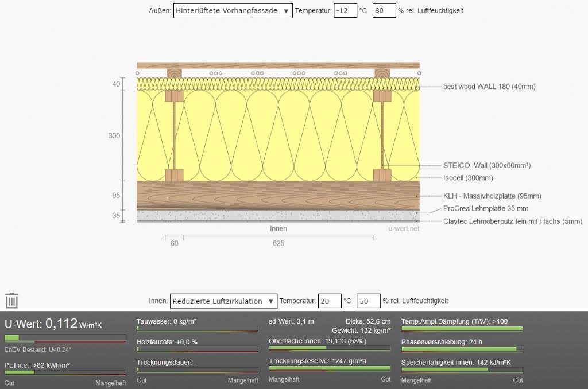Click the outside humidity field showing 80
588x389 pixels.
384,11
